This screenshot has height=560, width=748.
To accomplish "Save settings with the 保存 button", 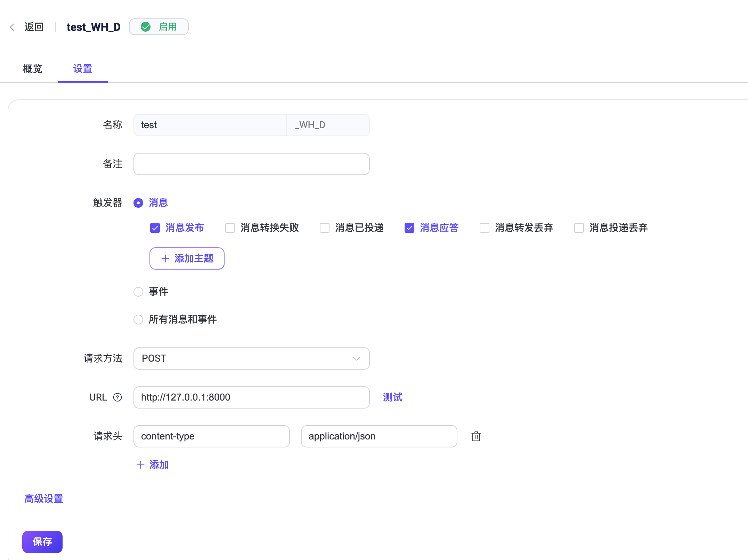I will pos(42,542).
